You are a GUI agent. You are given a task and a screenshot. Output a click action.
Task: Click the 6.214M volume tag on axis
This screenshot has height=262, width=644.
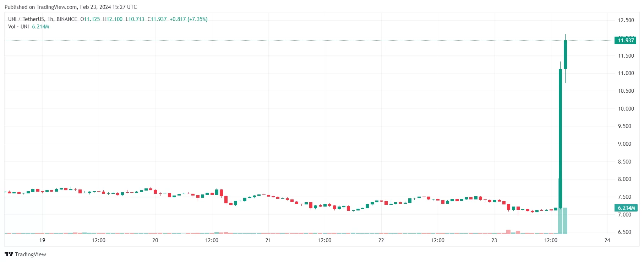[x=626, y=208]
